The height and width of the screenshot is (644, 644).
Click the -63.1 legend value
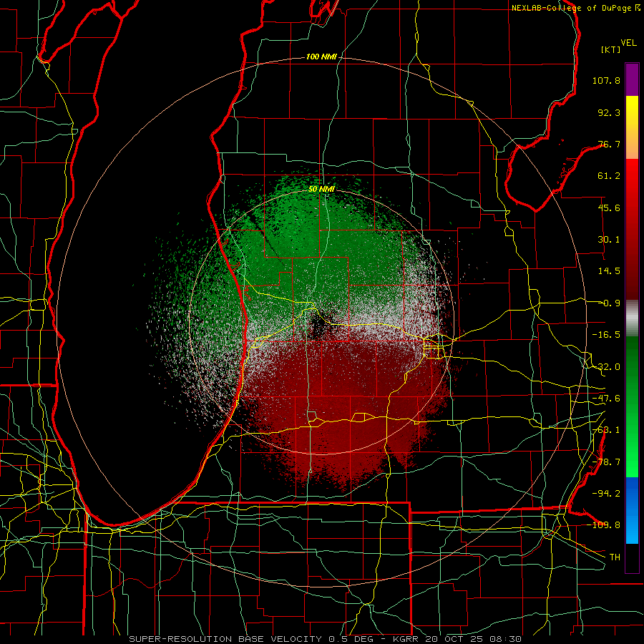pos(606,430)
